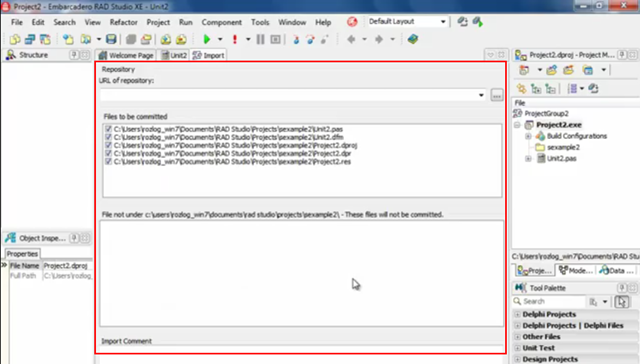
Task: Click the Save disk icon in toolbar
Action: click(111, 39)
